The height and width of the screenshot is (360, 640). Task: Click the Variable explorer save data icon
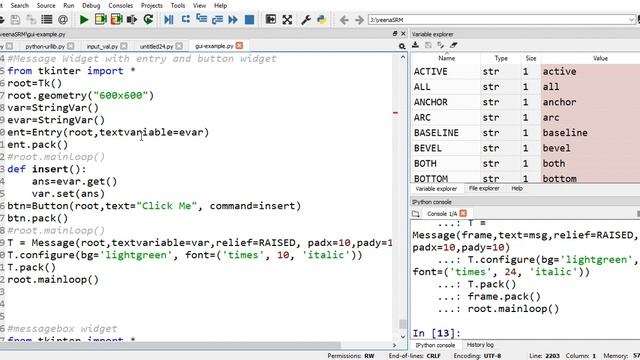(428, 45)
